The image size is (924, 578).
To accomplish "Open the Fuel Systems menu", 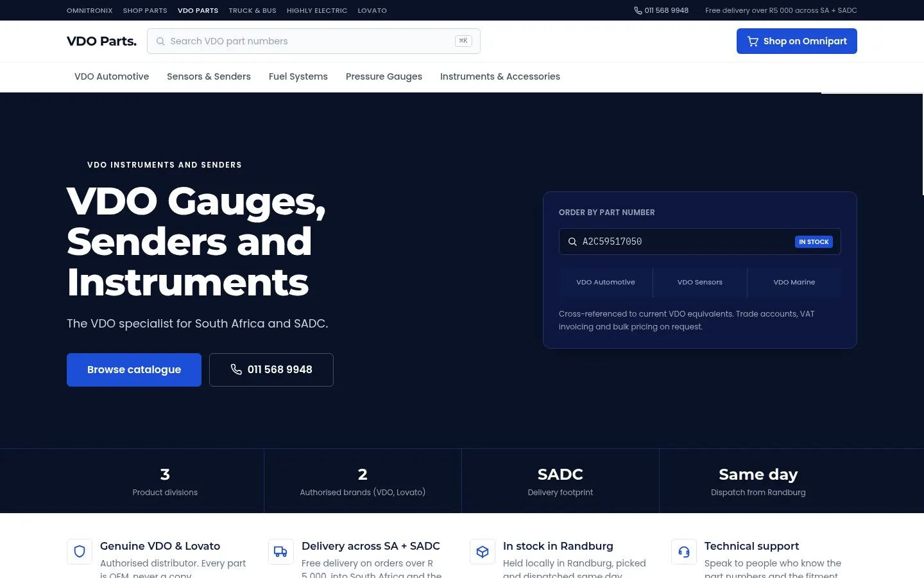I will click(x=298, y=76).
